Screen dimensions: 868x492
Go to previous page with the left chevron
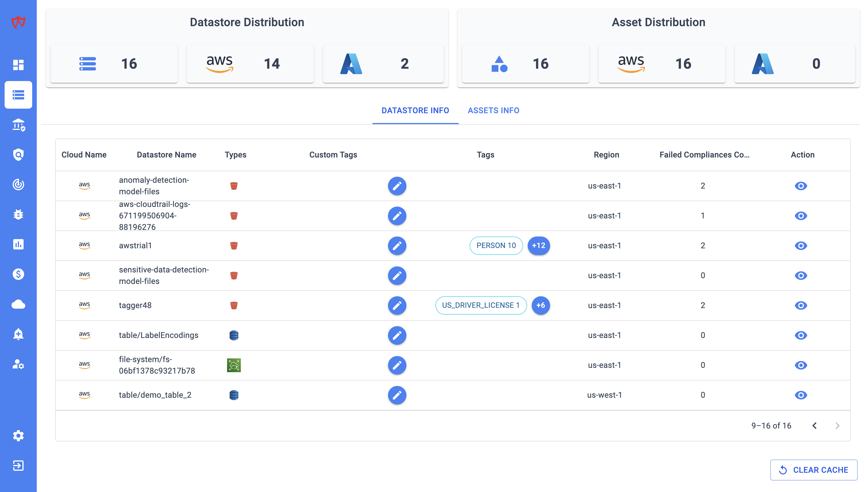coord(815,425)
